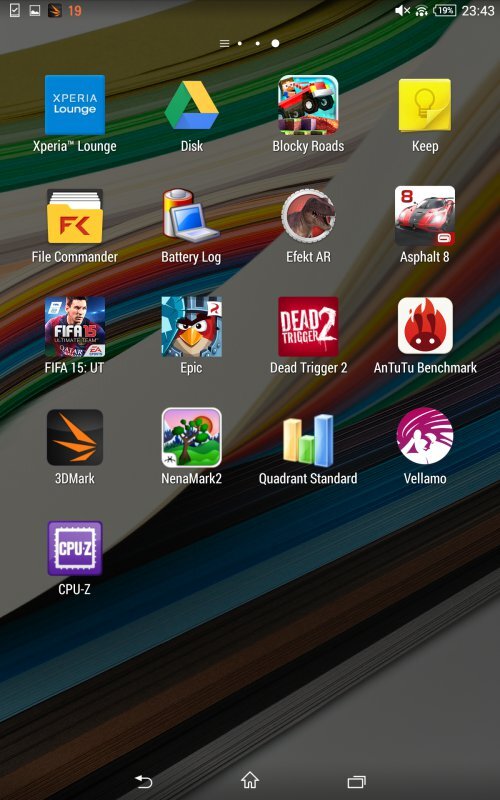Launch the Efekt AR dinosaur app

(x=308, y=216)
